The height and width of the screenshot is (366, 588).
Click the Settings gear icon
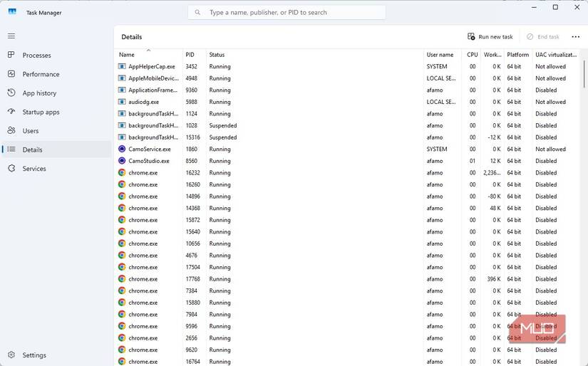pos(11,355)
